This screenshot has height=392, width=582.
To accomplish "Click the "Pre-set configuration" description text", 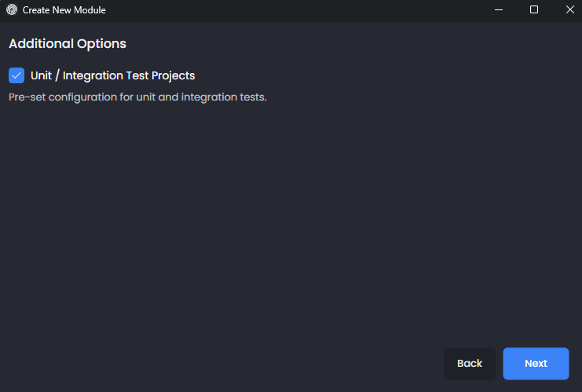I will click(137, 97).
